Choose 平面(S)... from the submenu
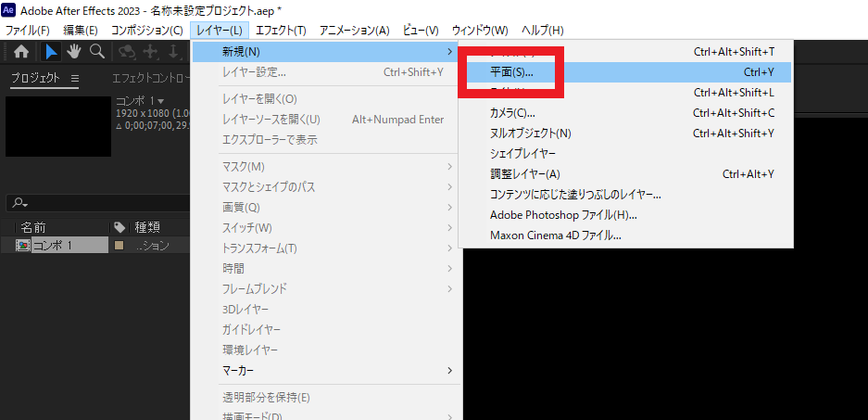Image resolution: width=868 pixels, height=420 pixels. pos(625,72)
